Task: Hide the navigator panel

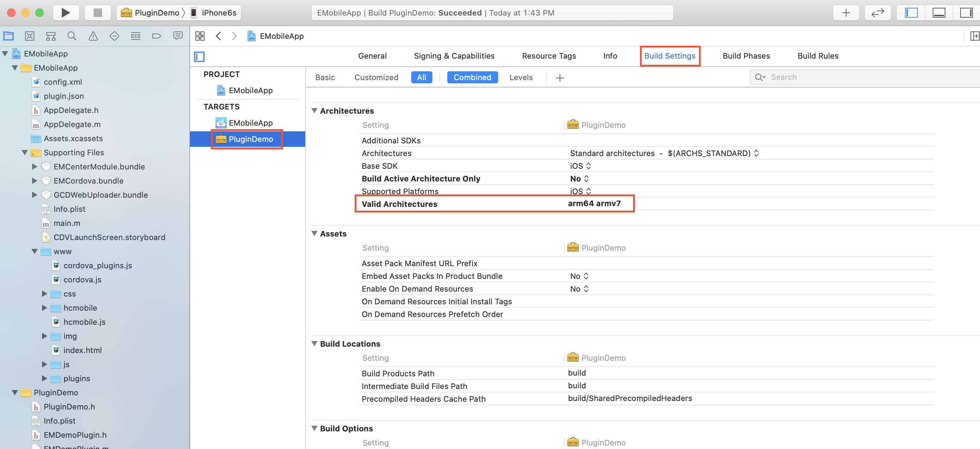Action: 911,13
